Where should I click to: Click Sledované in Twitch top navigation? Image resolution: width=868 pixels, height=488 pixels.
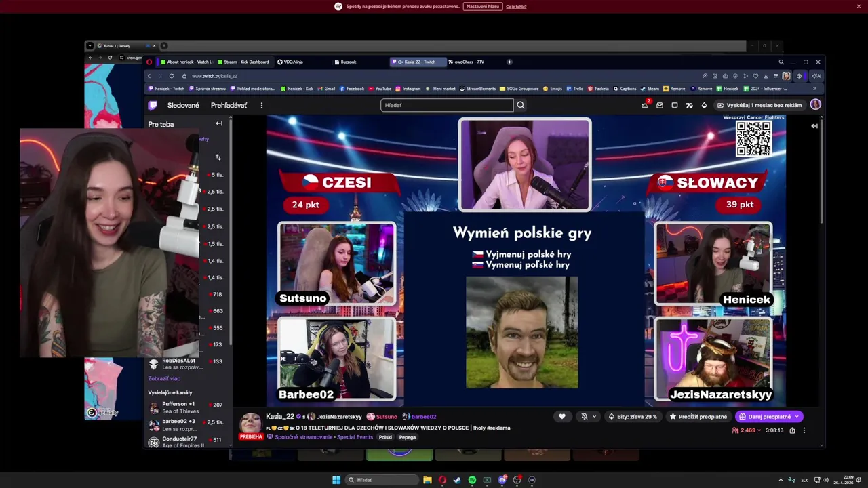(183, 105)
